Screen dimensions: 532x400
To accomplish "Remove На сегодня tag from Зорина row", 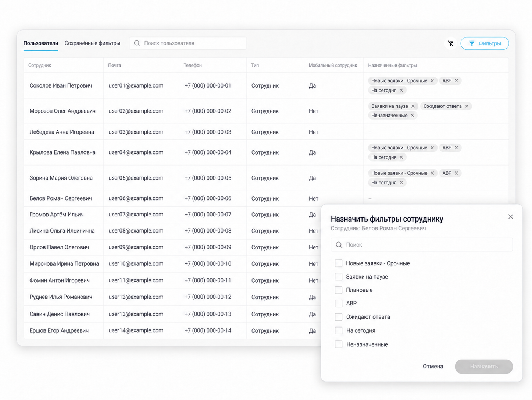I will click(x=401, y=183).
